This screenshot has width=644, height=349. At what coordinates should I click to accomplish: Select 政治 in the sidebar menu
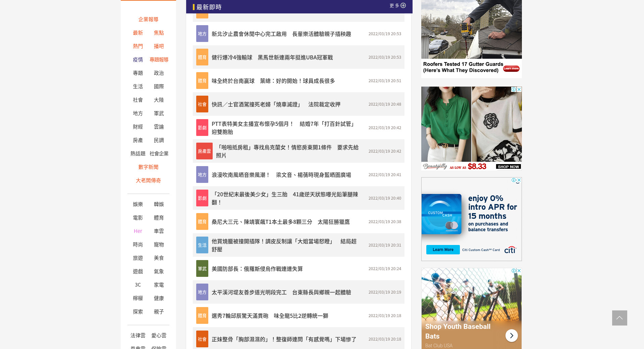tap(159, 73)
